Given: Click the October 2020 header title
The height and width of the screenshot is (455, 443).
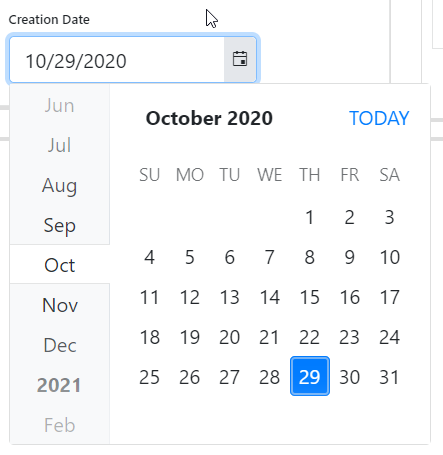Looking at the screenshot, I should coord(209,118).
